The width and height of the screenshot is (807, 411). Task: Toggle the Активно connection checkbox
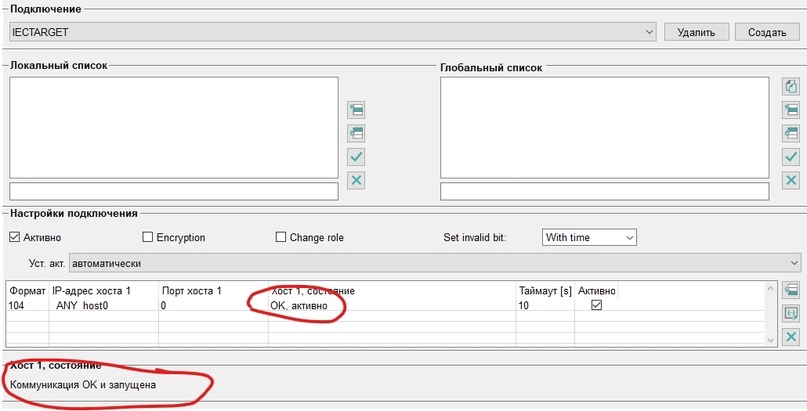tap(14, 237)
